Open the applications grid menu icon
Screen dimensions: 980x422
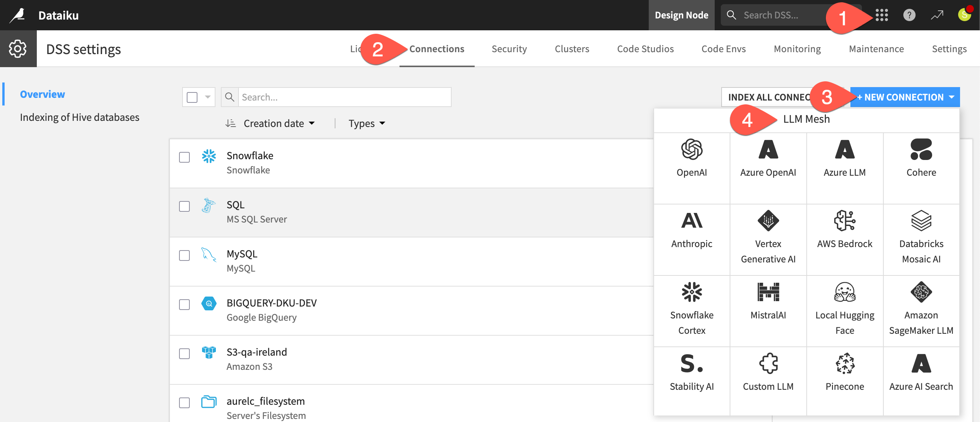point(881,15)
